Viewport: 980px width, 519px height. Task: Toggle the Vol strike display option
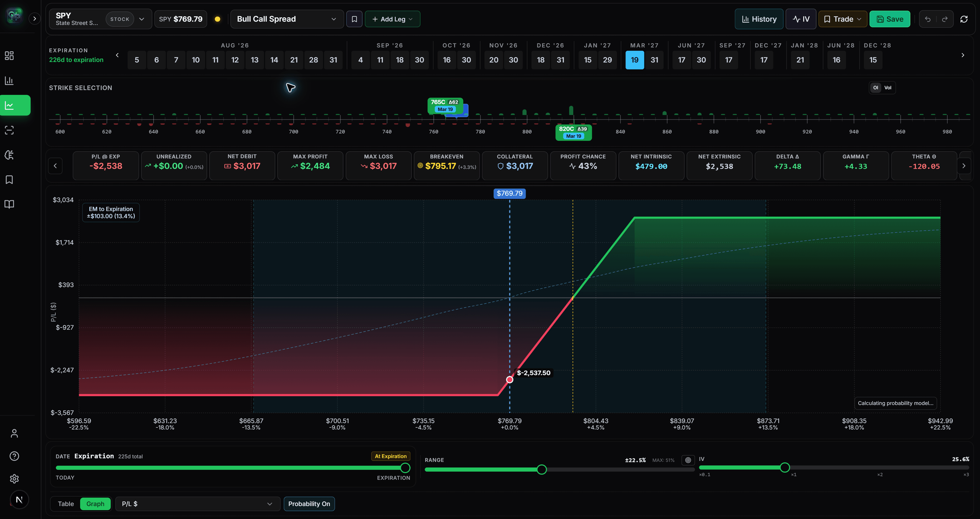888,88
